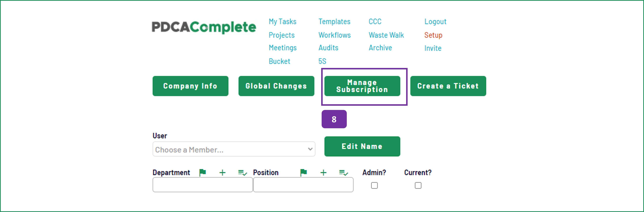Click the Department flag icon
The width and height of the screenshot is (644, 212).
pyautogui.click(x=202, y=172)
